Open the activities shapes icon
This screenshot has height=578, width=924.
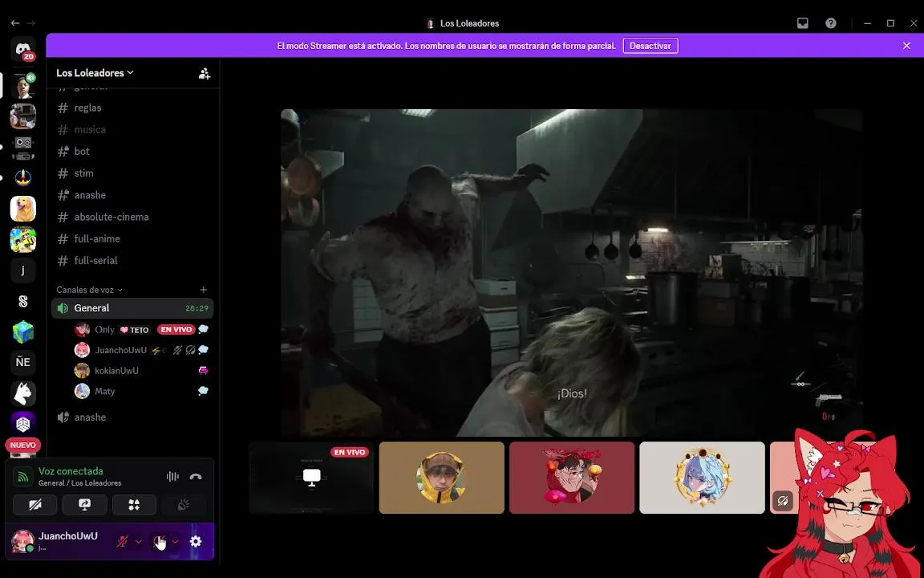(x=135, y=505)
